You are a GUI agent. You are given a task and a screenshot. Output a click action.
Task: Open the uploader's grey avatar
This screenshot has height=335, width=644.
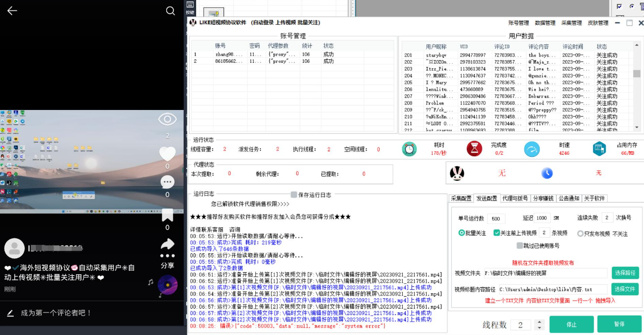tap(14, 248)
